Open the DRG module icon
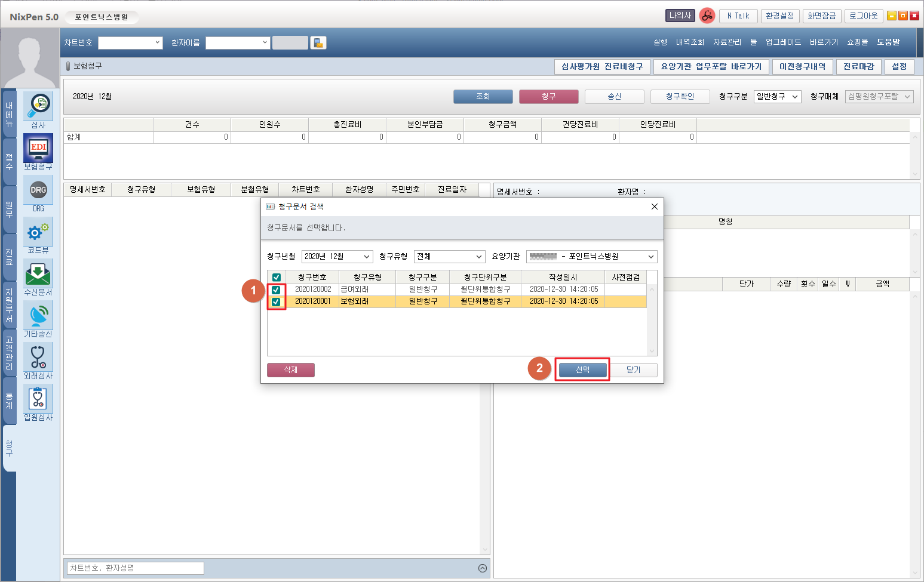924x582 pixels. (38, 190)
